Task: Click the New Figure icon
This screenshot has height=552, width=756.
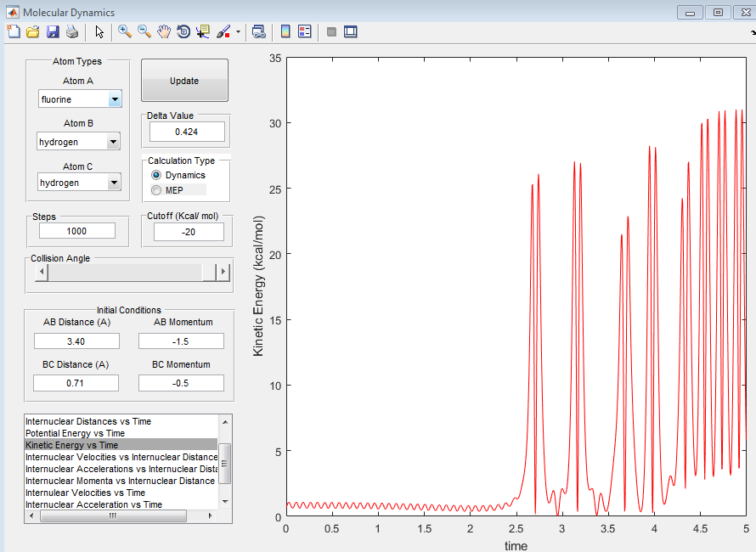Action: pos(13,31)
